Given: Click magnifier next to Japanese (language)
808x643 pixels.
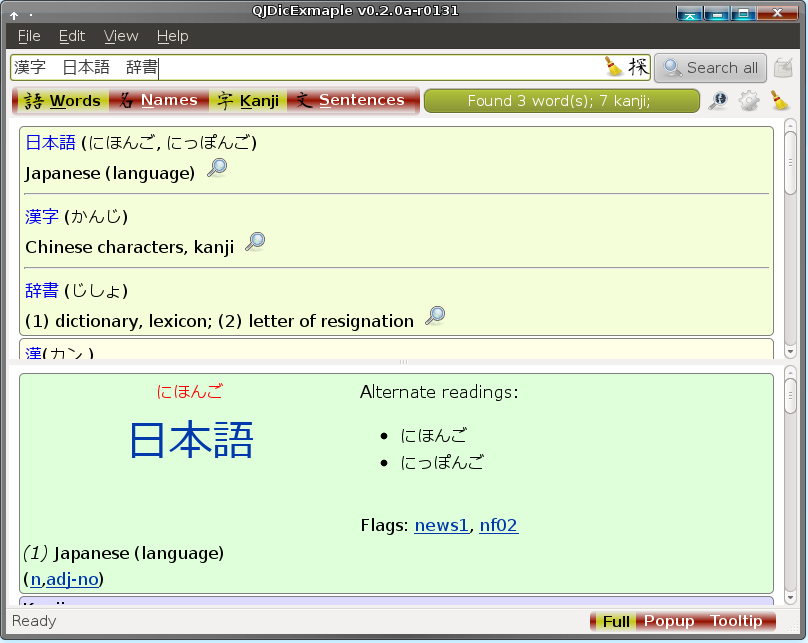Looking at the screenshot, I should tap(217, 168).
